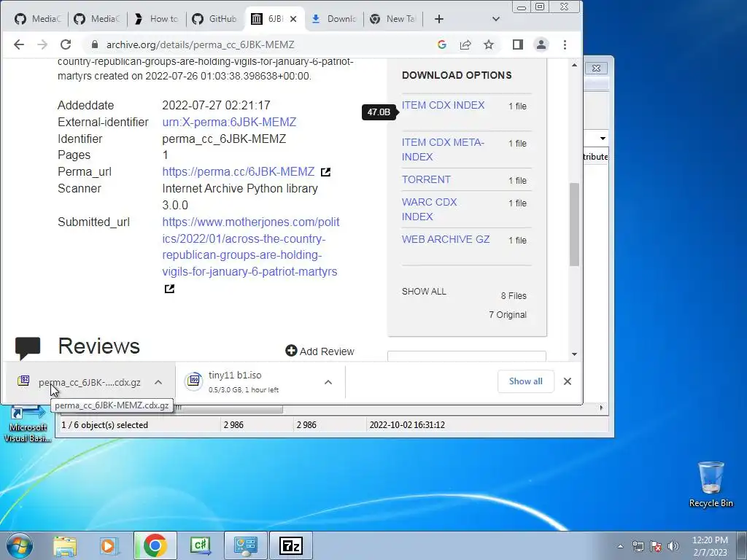Image resolution: width=747 pixels, height=560 pixels.
Task: Click the page vertical scrollbar thumb
Action: pos(574,225)
